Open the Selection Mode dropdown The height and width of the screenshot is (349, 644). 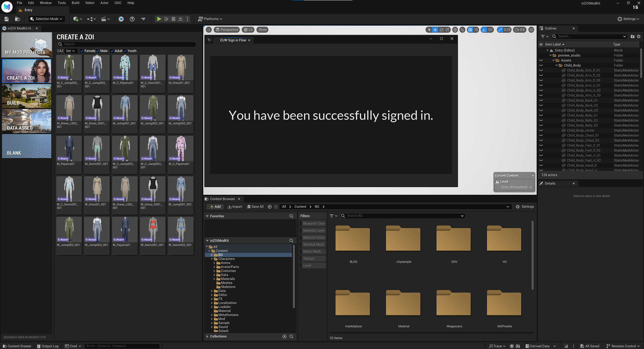point(46,19)
